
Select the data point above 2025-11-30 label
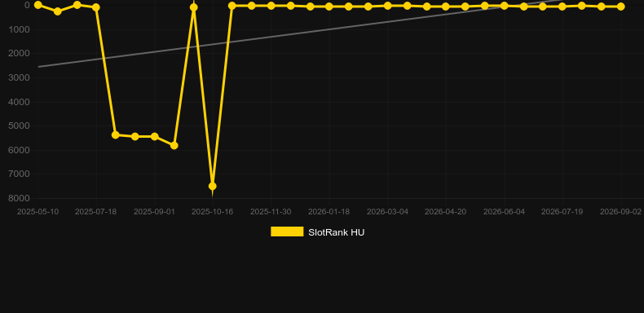coord(271,6)
